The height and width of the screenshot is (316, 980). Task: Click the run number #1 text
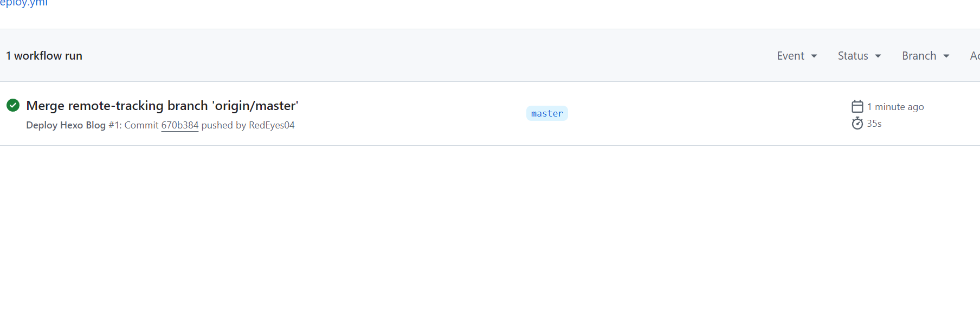click(114, 125)
